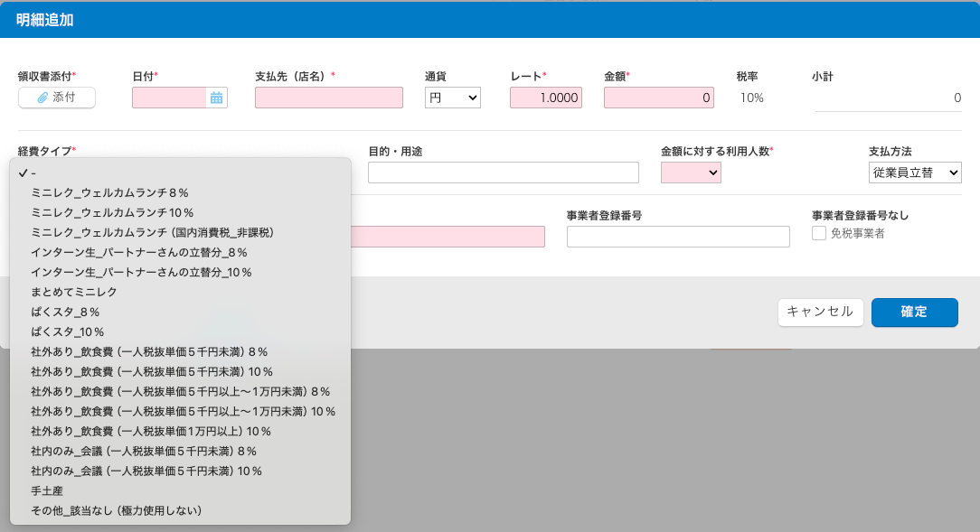Select その他_該当なし option
980x532 pixels.
[x=116, y=510]
